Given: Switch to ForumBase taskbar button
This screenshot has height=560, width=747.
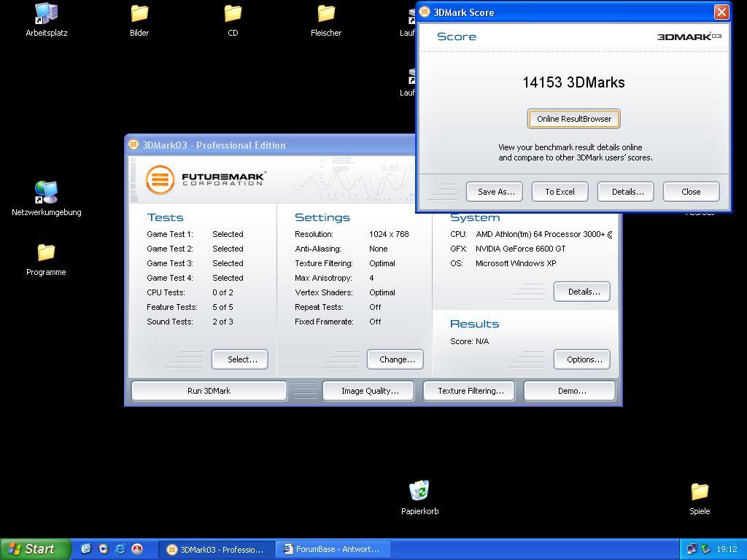Looking at the screenshot, I should (x=334, y=550).
